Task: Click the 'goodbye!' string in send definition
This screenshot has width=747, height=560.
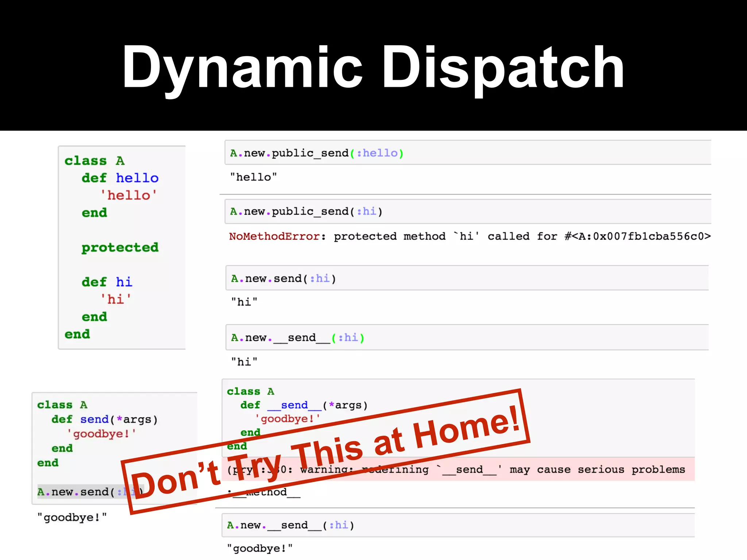Action: (101, 434)
